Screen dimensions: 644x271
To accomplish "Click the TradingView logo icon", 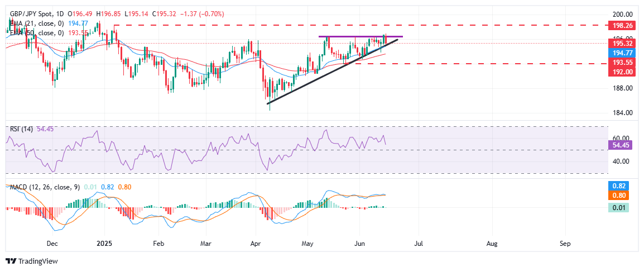I will coord(11,261).
